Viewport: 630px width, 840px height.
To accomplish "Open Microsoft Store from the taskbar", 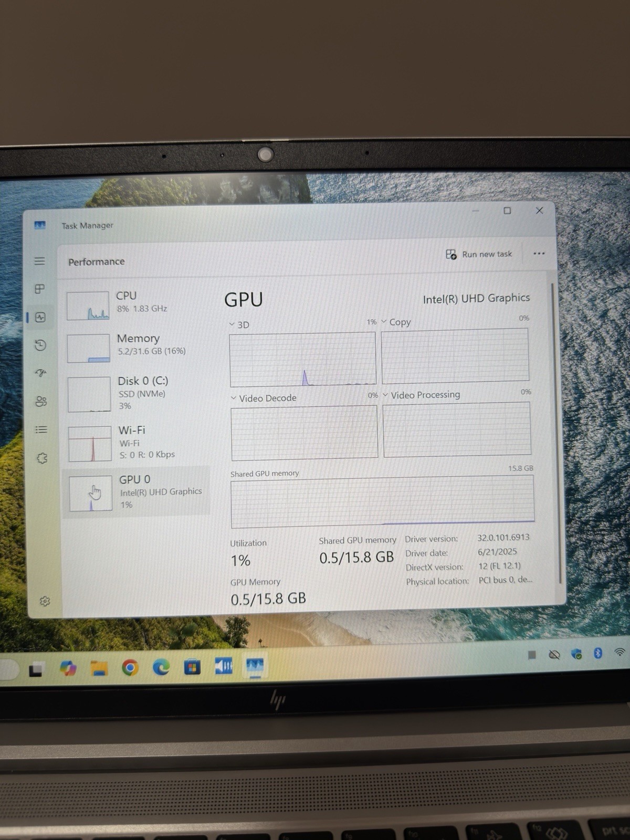I will point(192,667).
